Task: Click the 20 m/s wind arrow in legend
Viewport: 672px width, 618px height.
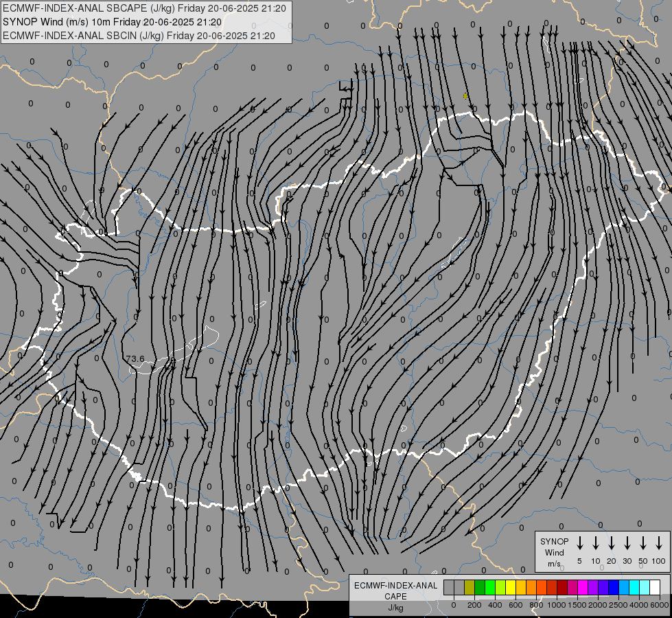Action: click(x=612, y=542)
